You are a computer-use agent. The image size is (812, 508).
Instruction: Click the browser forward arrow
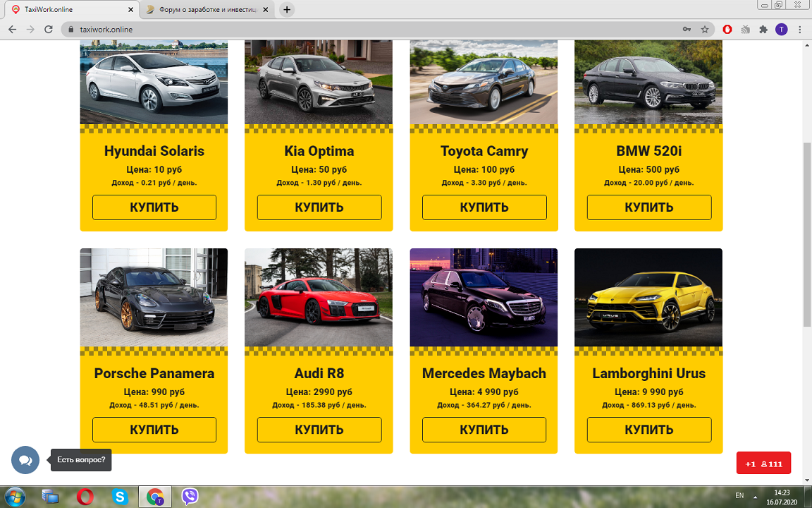pos(30,30)
